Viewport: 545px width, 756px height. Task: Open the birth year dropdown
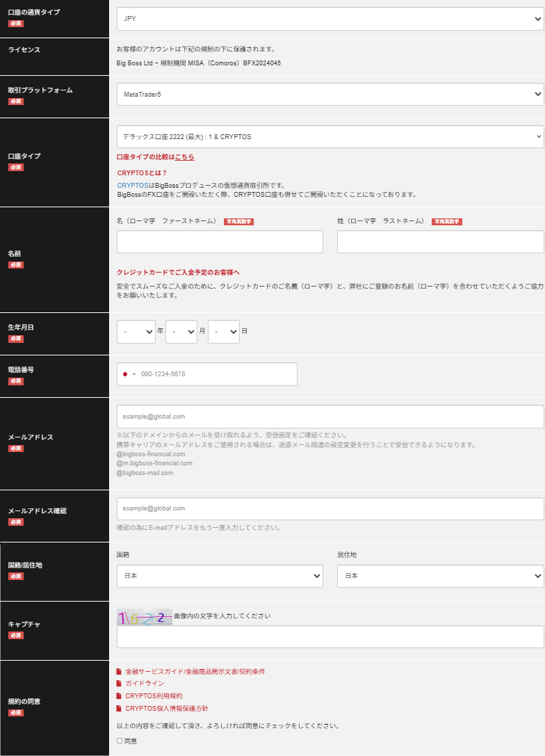point(136,332)
